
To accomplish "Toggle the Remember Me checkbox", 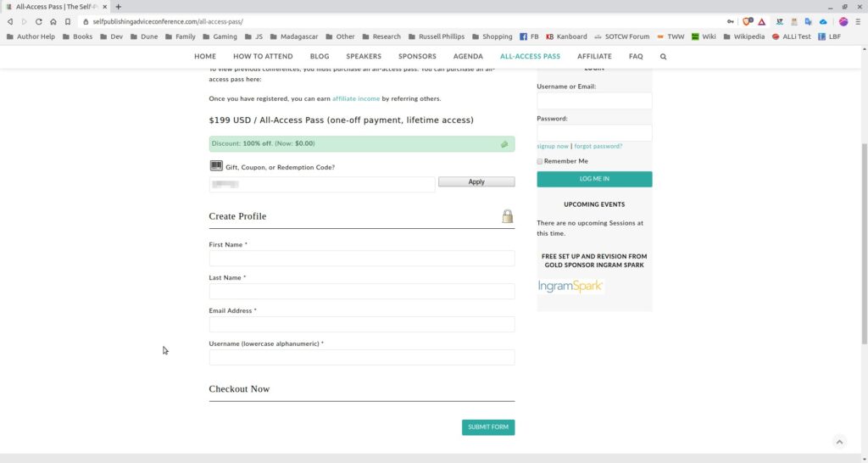I will coord(540,161).
